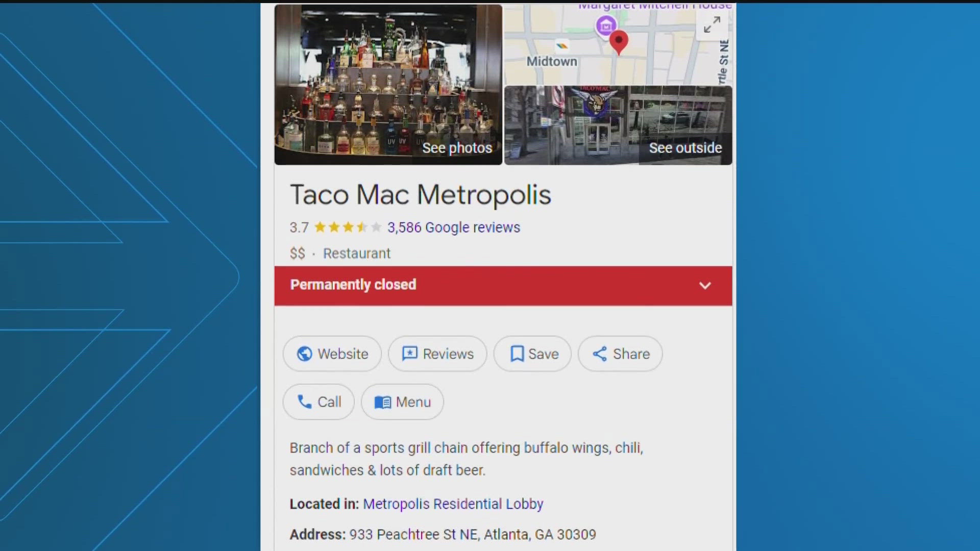Click the "Located in:" label
Viewport: 980px width, 551px height.
(324, 504)
